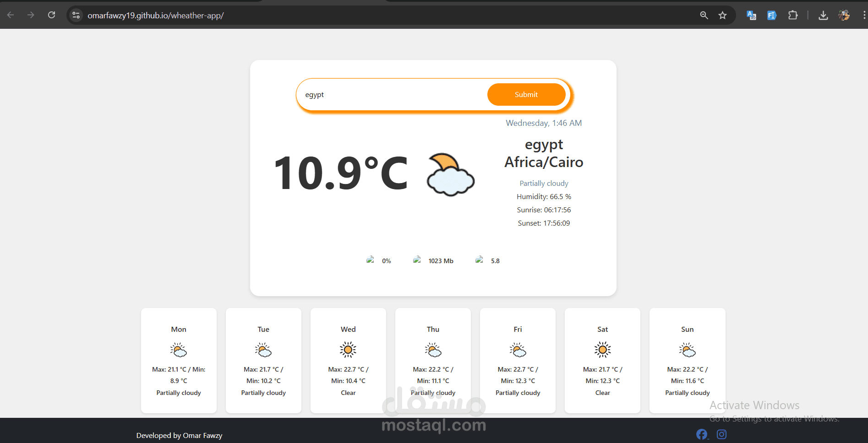The image size is (868, 443).
Task: Click the wind icon beside 5.8
Action: coord(480,260)
